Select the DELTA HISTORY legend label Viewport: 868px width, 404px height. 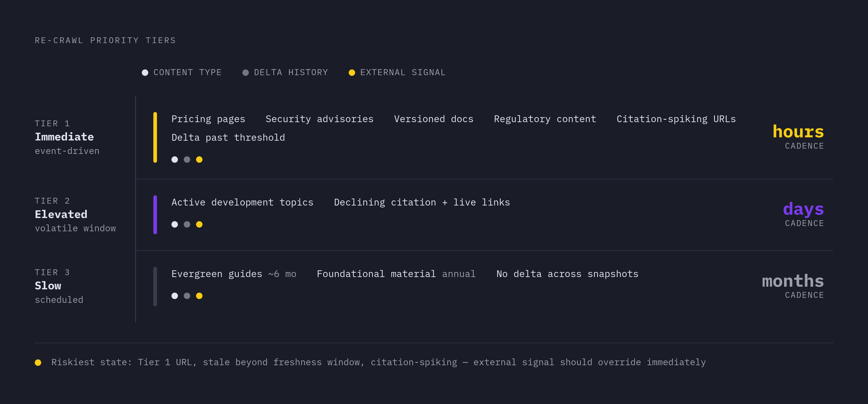(x=291, y=73)
